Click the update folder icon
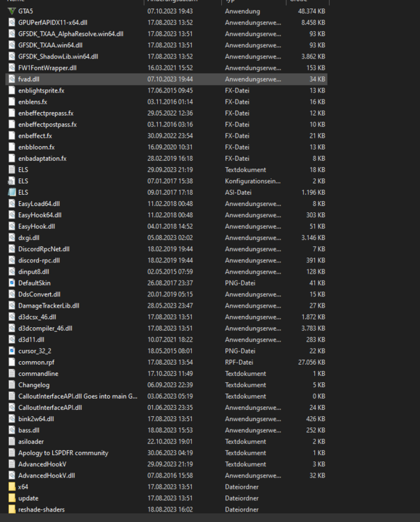 pos(12,498)
